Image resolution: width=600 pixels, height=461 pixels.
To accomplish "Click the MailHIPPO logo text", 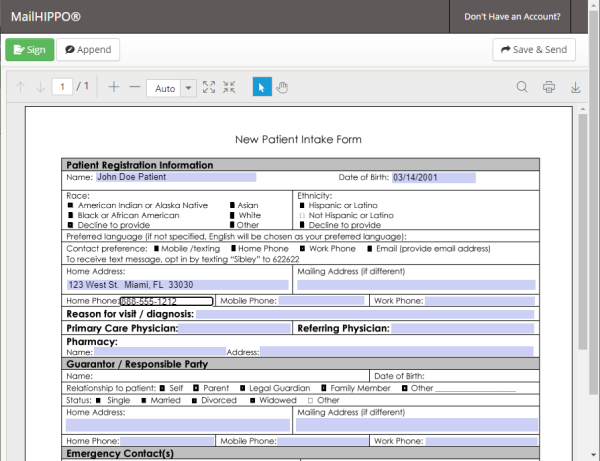I will click(x=46, y=17).
